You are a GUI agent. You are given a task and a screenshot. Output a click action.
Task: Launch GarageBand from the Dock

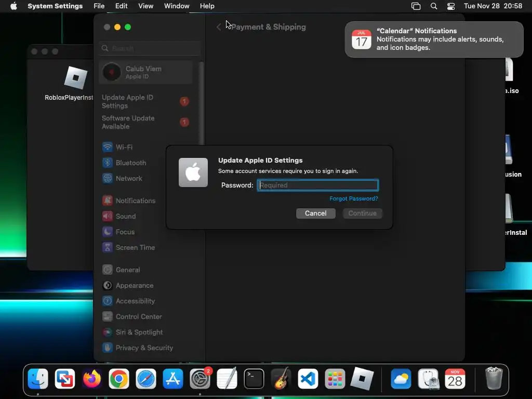281,379
